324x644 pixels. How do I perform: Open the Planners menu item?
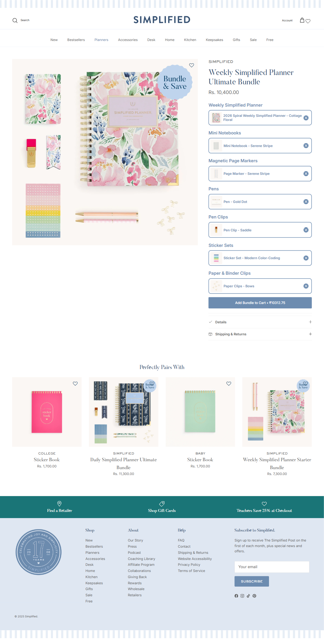[x=101, y=40]
